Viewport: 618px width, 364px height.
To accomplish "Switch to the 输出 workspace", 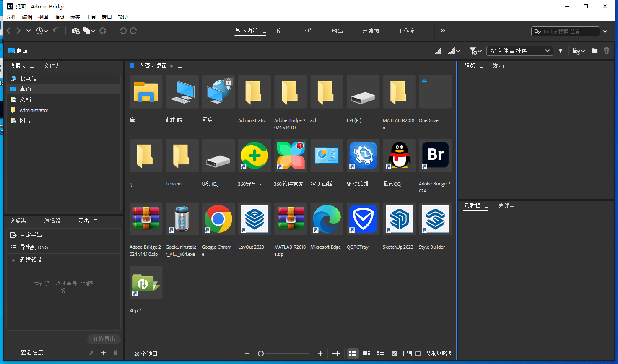I will [338, 31].
